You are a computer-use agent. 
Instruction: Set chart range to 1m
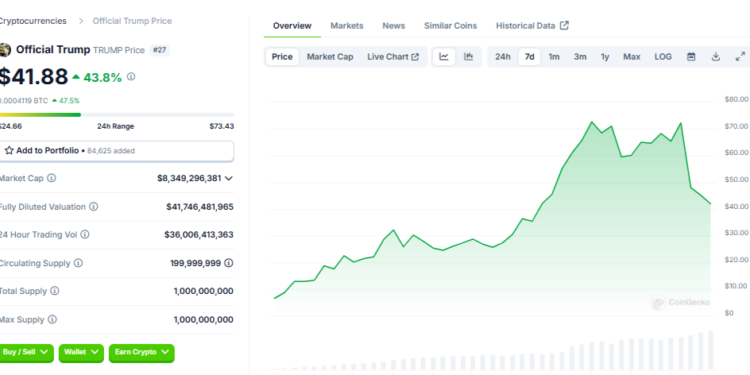554,56
